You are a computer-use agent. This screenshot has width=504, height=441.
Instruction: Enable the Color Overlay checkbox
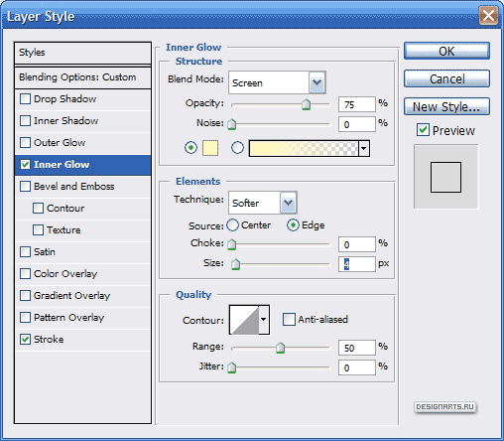point(25,274)
